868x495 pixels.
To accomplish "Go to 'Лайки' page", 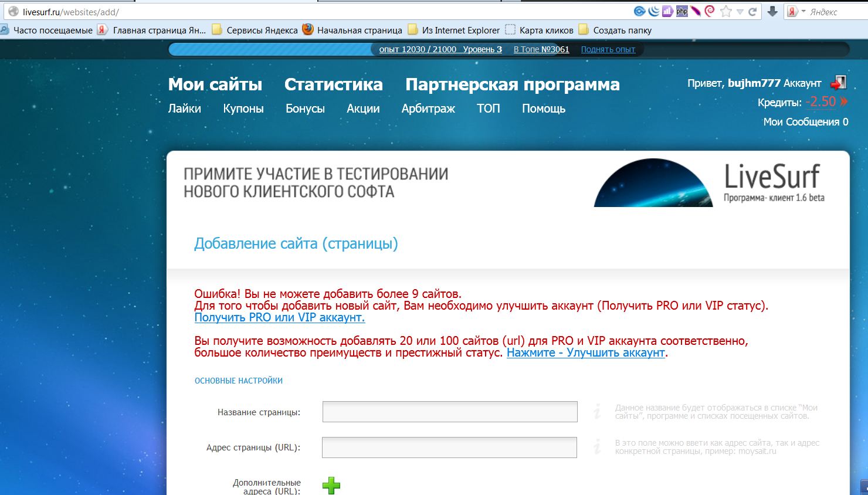I will pos(185,109).
